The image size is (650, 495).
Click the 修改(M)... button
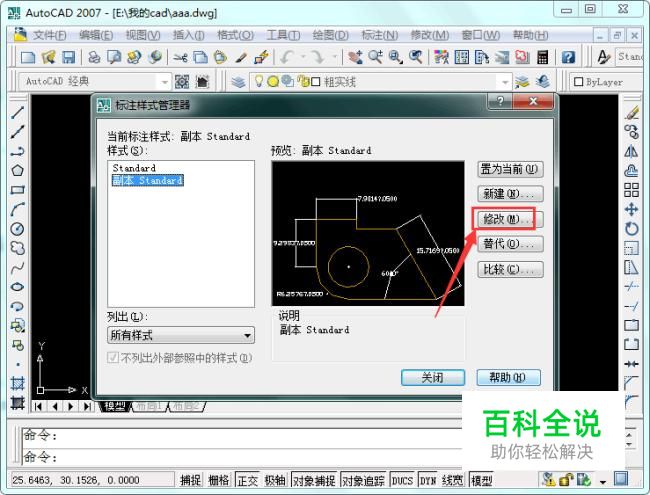click(510, 219)
